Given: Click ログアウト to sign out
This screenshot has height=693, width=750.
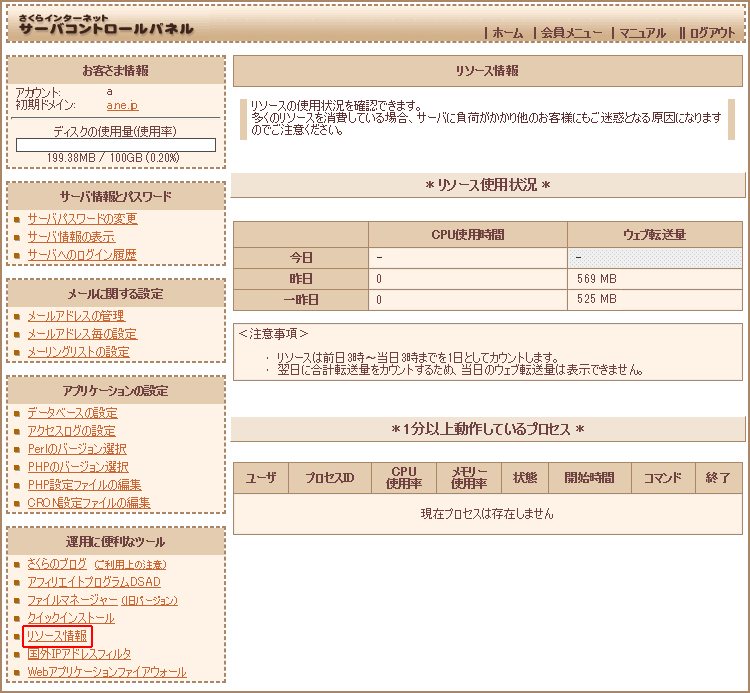Looking at the screenshot, I should pyautogui.click(x=712, y=33).
